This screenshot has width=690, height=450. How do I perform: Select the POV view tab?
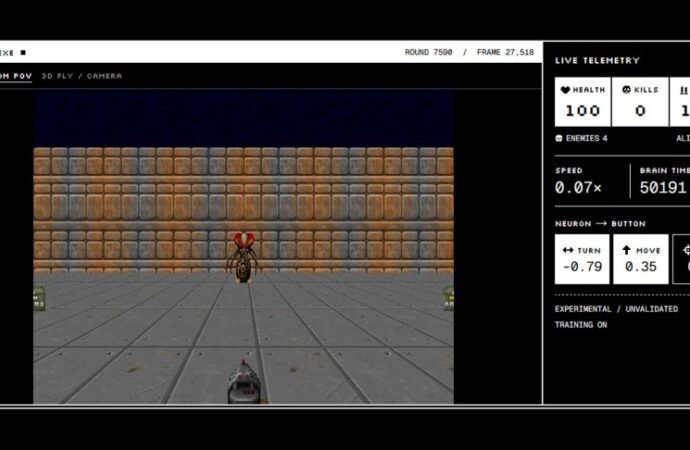click(x=16, y=76)
